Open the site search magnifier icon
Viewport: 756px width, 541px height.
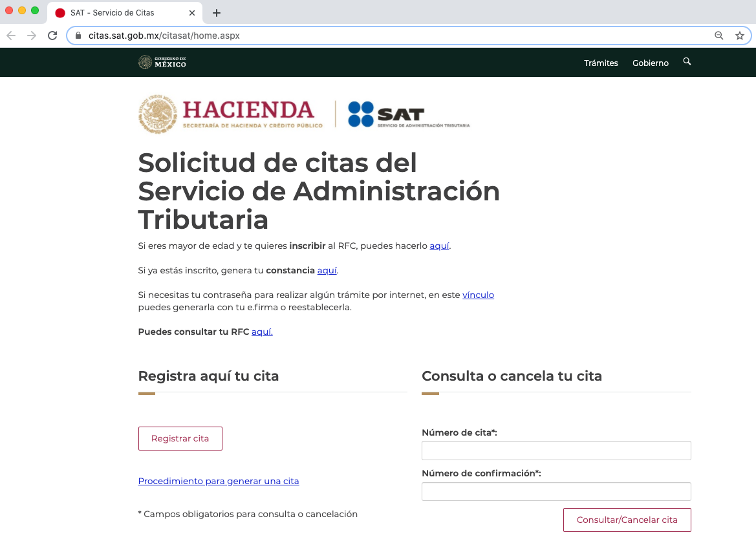pyautogui.click(x=687, y=62)
